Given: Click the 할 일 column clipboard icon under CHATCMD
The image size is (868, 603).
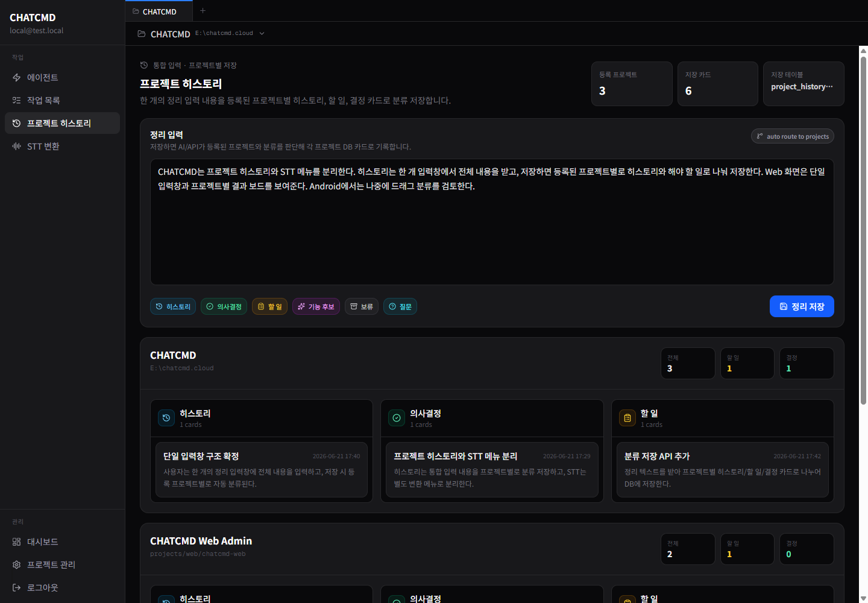Looking at the screenshot, I should [627, 418].
